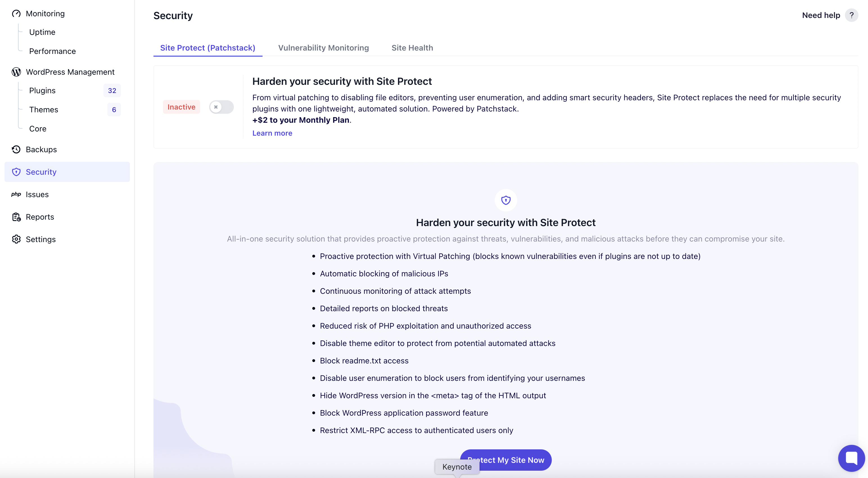
Task: Click the Inactive status badge
Action: coord(181,107)
